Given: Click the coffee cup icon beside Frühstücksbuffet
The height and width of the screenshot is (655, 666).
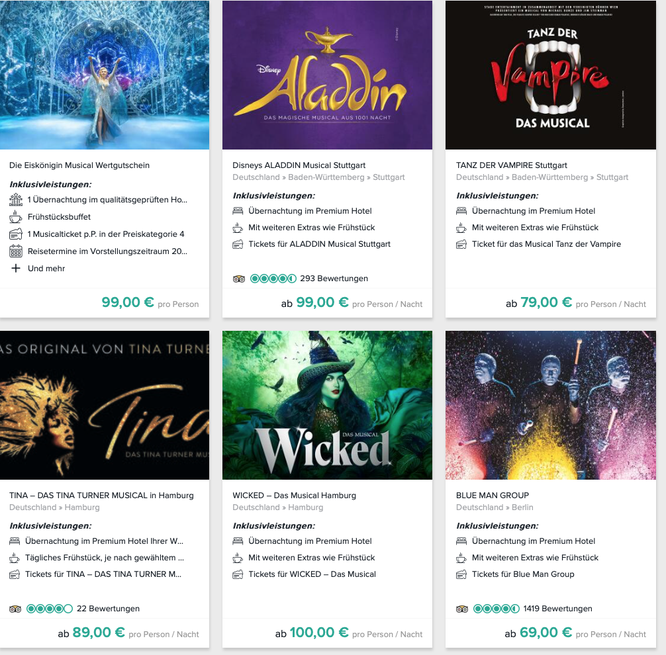Looking at the screenshot, I should click(16, 217).
